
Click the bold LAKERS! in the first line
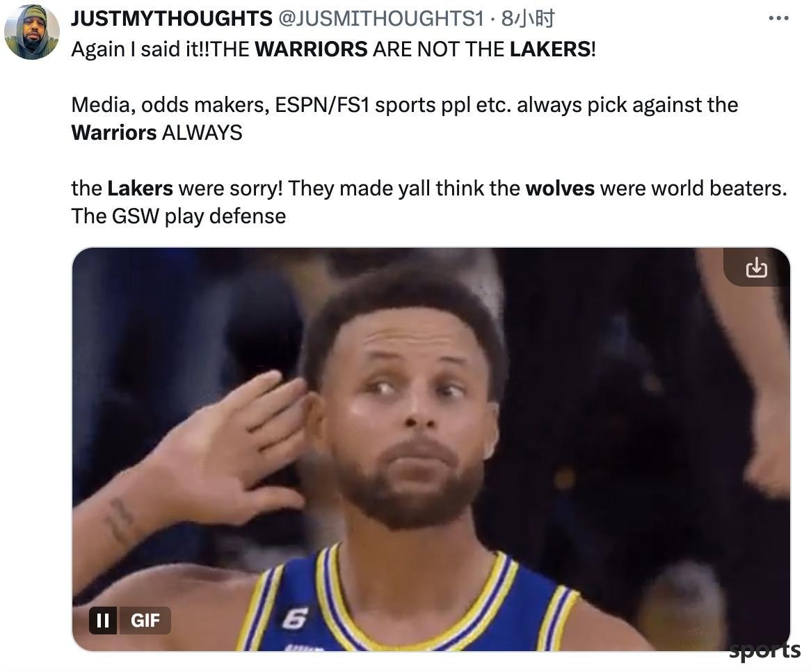click(x=552, y=49)
